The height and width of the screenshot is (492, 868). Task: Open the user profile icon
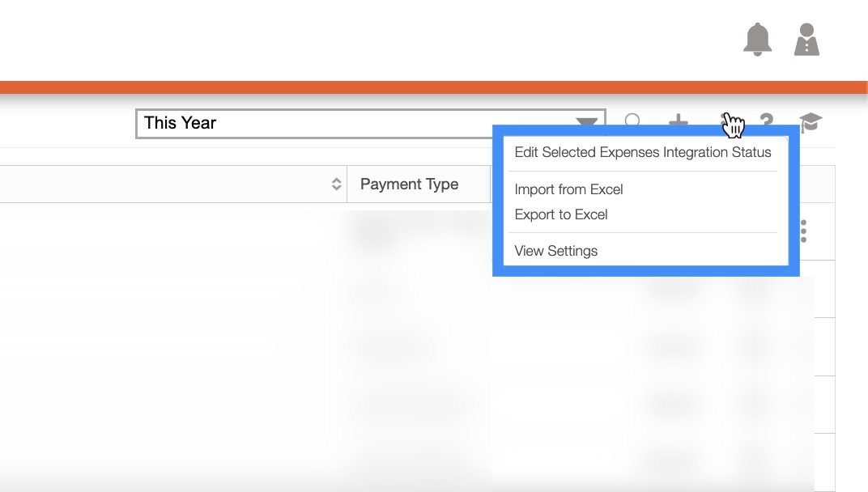[x=806, y=40]
